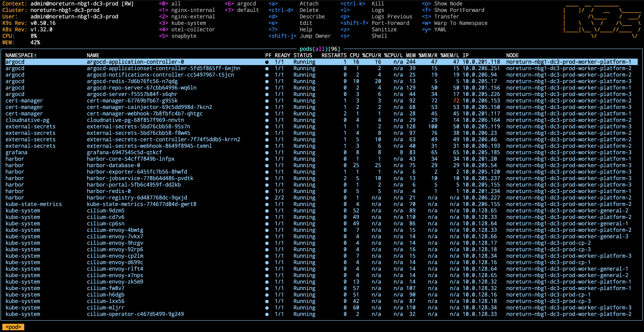The image size is (644, 332).
Task: Click the Show Node command hint
Action: (448, 4)
